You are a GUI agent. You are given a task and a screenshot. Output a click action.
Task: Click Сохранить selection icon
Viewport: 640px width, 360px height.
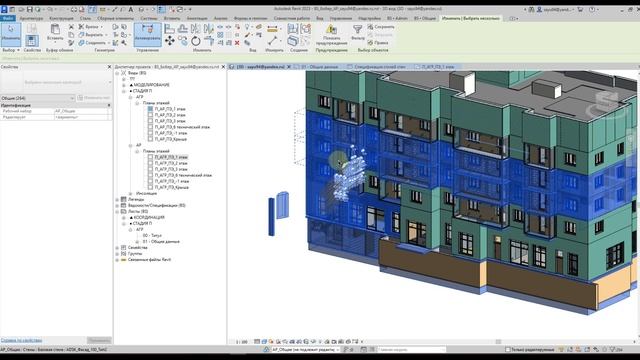click(380, 27)
